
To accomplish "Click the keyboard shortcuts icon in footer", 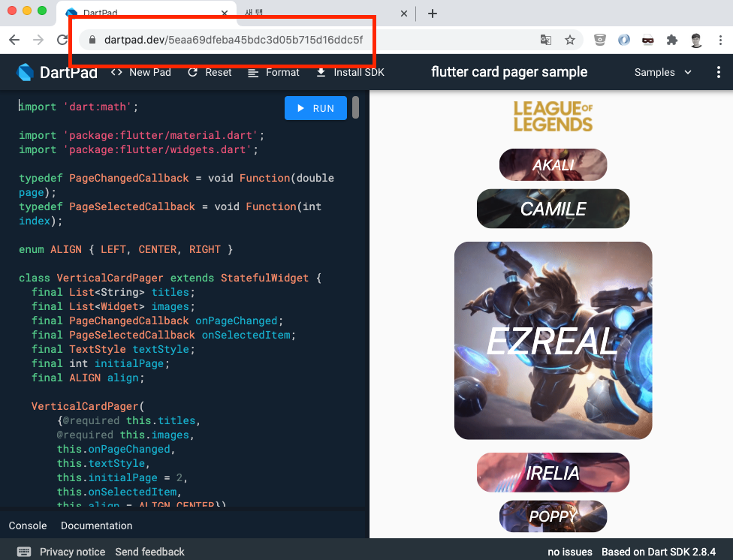I will 24,552.
